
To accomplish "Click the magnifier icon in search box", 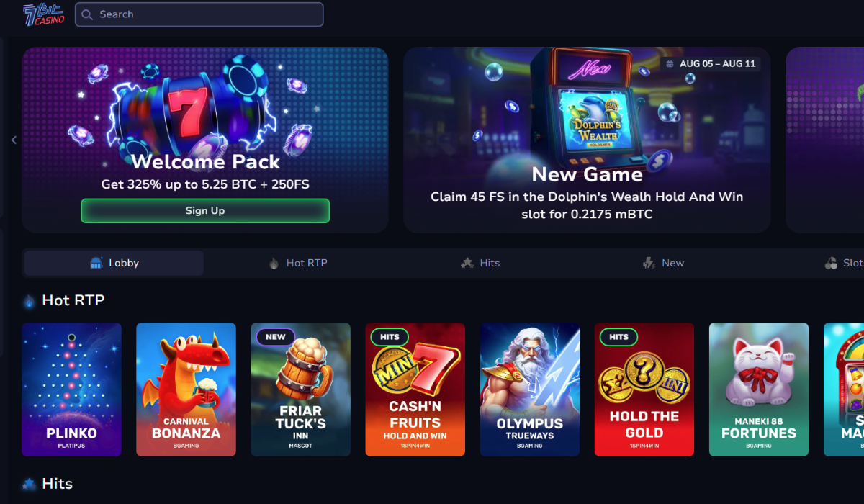I will pos(87,14).
